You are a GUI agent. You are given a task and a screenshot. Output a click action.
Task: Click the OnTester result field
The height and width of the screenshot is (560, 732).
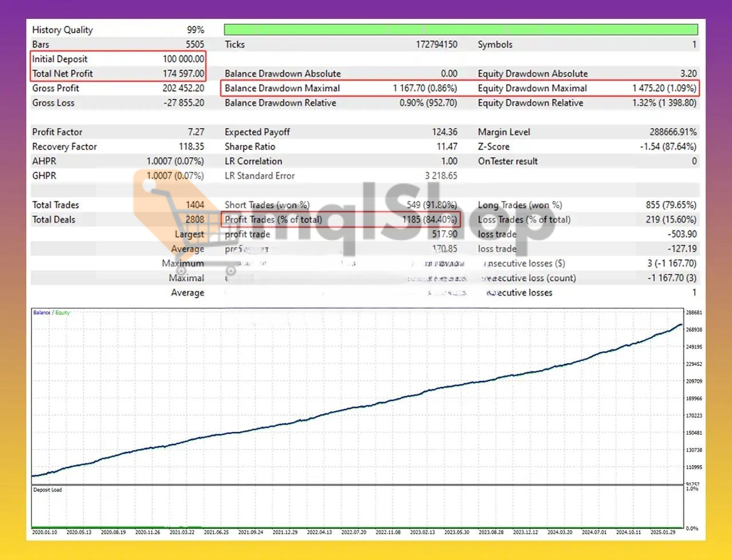point(508,161)
